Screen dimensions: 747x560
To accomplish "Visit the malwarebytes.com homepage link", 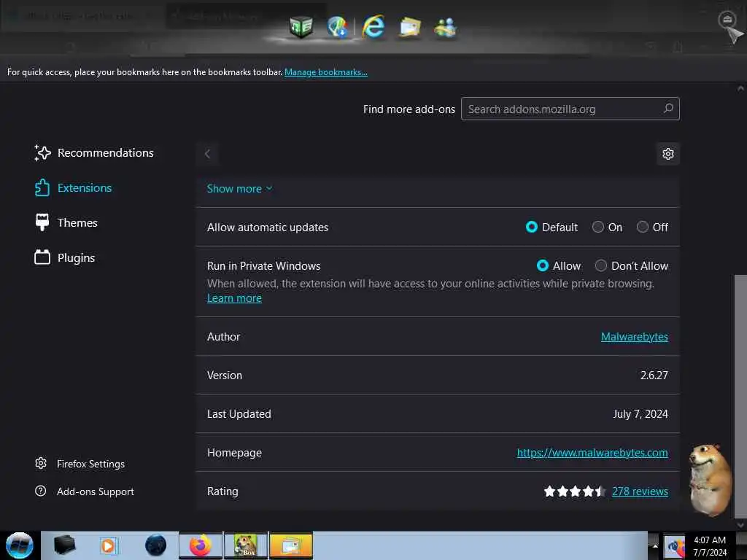I will (x=592, y=452).
